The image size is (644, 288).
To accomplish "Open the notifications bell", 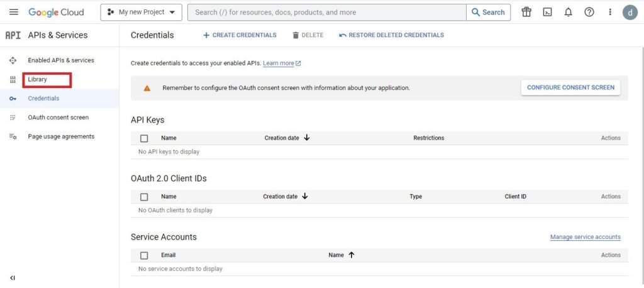I will [568, 12].
